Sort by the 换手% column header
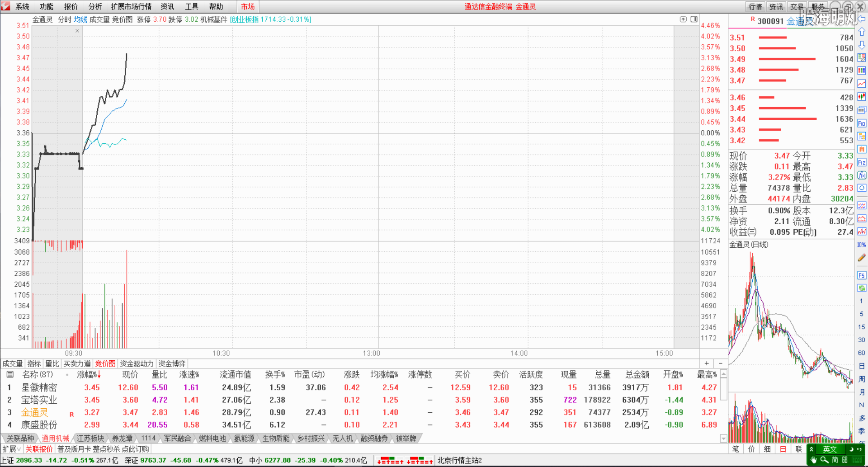Screen dimensions: 868x467 [275, 374]
